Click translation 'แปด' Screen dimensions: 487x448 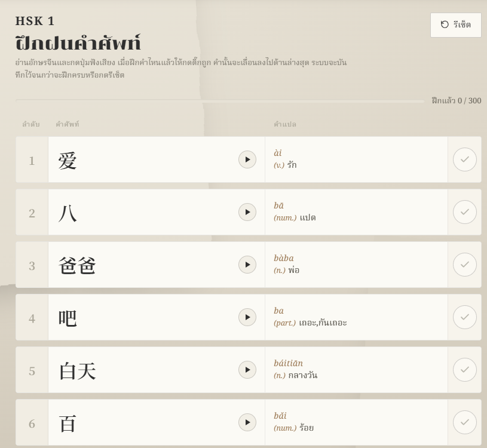(x=308, y=217)
